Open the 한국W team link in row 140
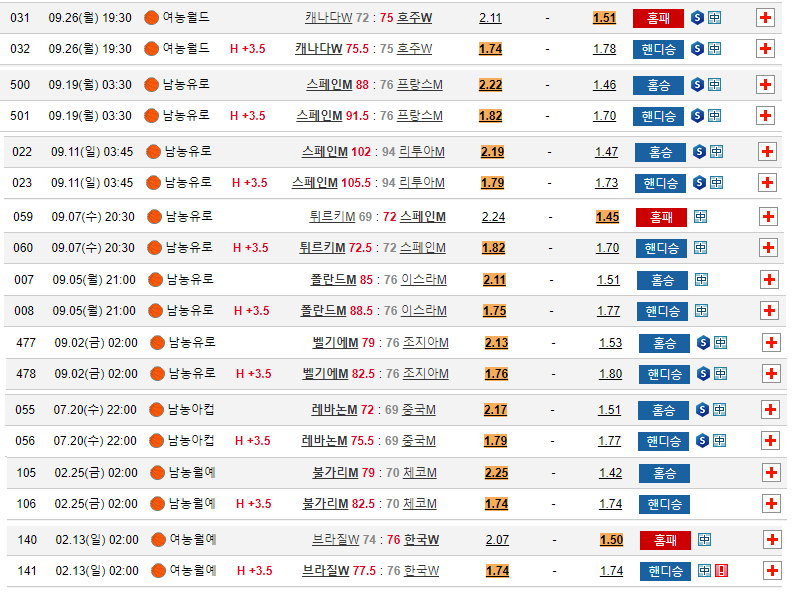The height and width of the screenshot is (596, 794). 421,540
